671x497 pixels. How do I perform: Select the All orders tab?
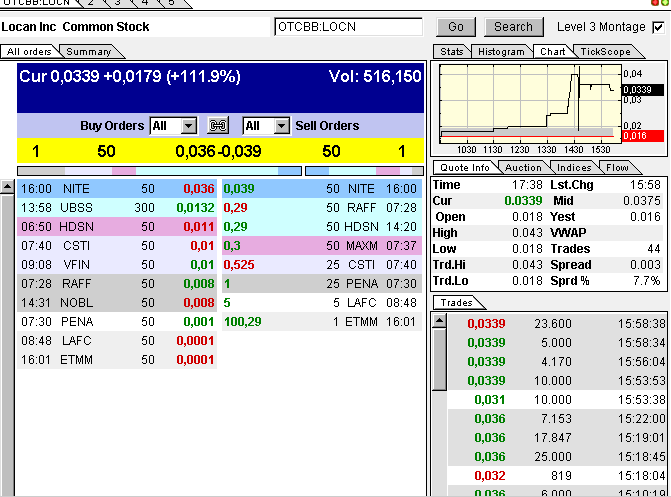click(x=31, y=51)
